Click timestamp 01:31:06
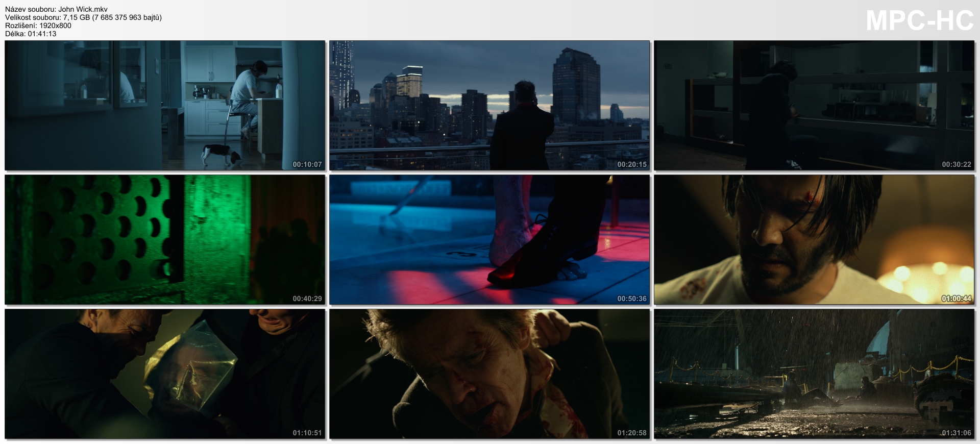This screenshot has height=444, width=980. 957,433
